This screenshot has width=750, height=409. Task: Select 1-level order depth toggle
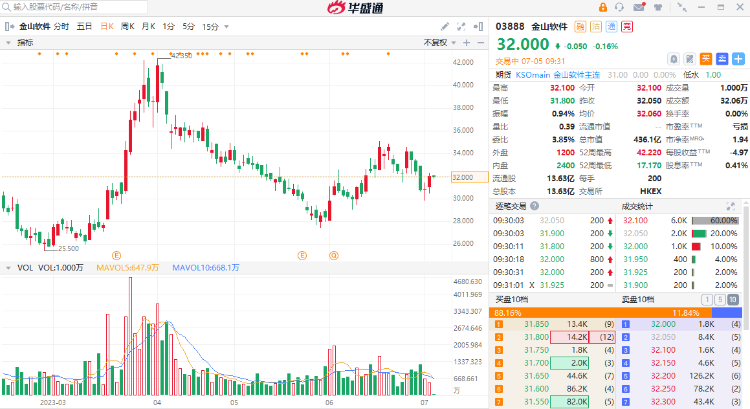coord(707,299)
